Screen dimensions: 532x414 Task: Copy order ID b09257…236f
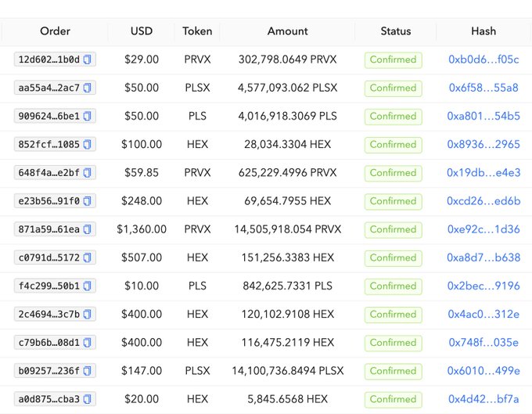point(87,370)
